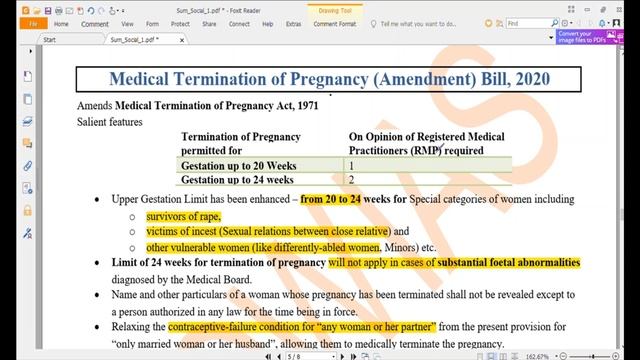Screen dimensions: 640x360
Task: Go to the next page
Action: pos(342,356)
